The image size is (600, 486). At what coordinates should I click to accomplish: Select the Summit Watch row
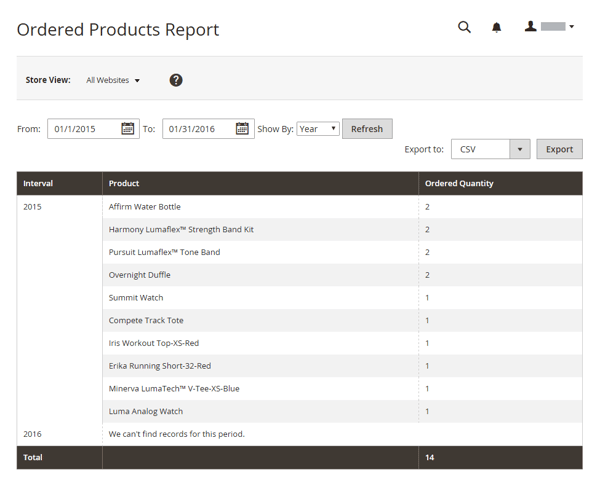click(x=136, y=298)
